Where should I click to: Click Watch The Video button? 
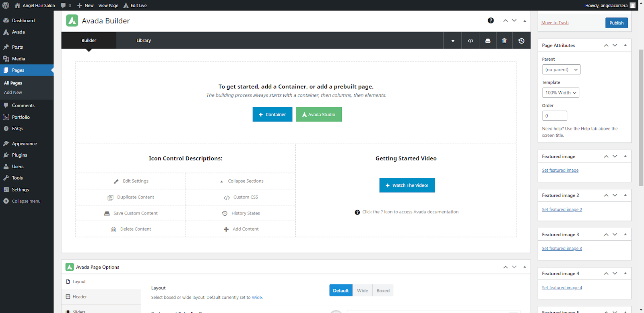tap(407, 185)
